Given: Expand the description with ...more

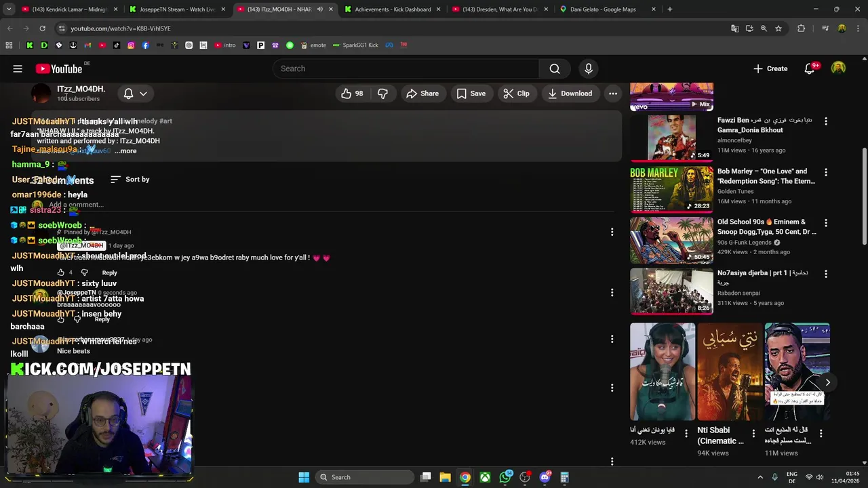Looking at the screenshot, I should tap(125, 151).
